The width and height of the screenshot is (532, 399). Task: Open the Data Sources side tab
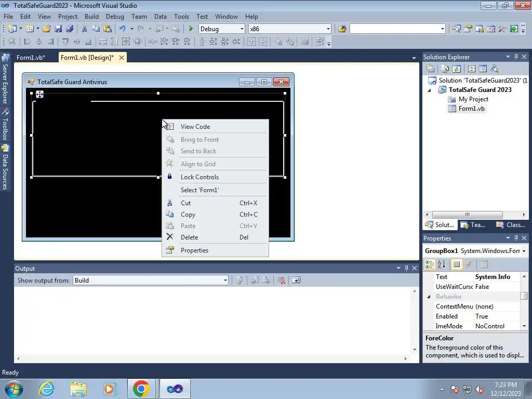[x=5, y=167]
